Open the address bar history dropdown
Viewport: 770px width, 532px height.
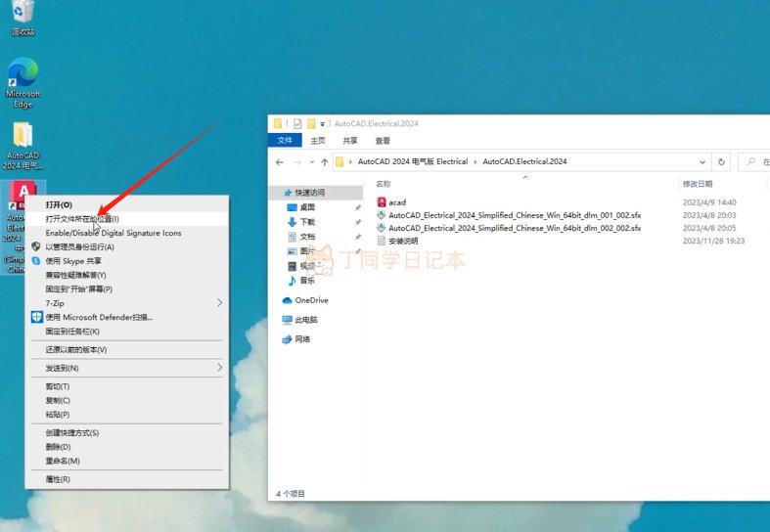click(702, 161)
